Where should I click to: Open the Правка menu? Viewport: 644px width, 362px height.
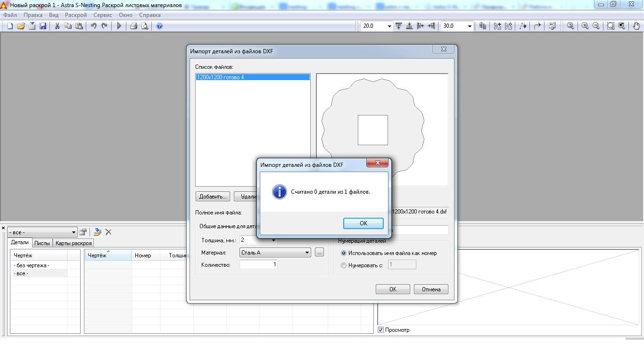(33, 15)
